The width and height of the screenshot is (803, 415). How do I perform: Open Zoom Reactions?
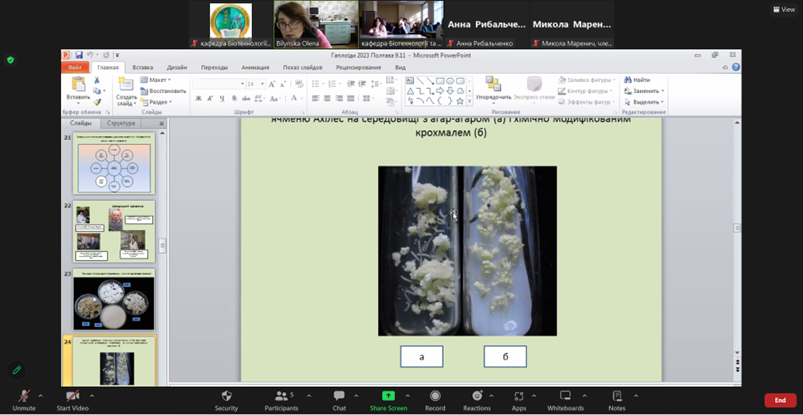[477, 400]
